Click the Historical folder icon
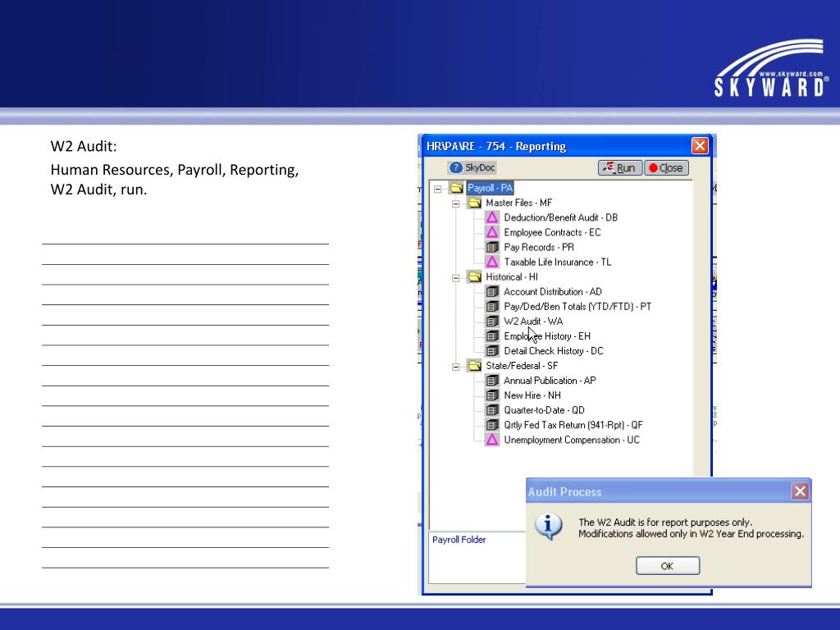This screenshot has width=840, height=630. (x=475, y=277)
